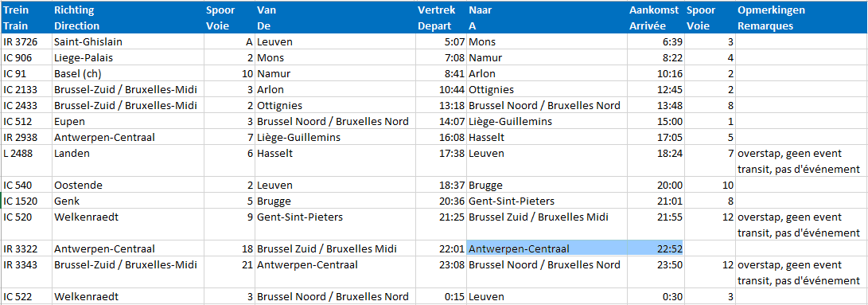Click the IR 3343 train cell
Screen dimensions: 868x305
26,272
